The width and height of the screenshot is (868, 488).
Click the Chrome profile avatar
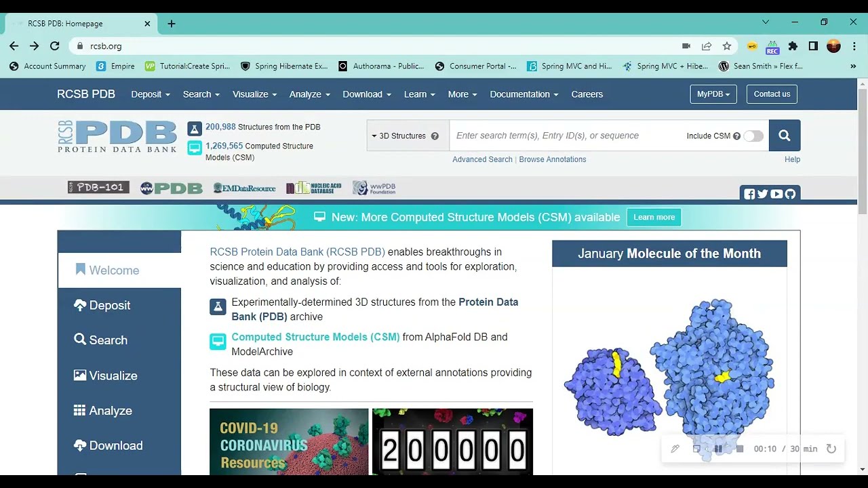pyautogui.click(x=834, y=46)
